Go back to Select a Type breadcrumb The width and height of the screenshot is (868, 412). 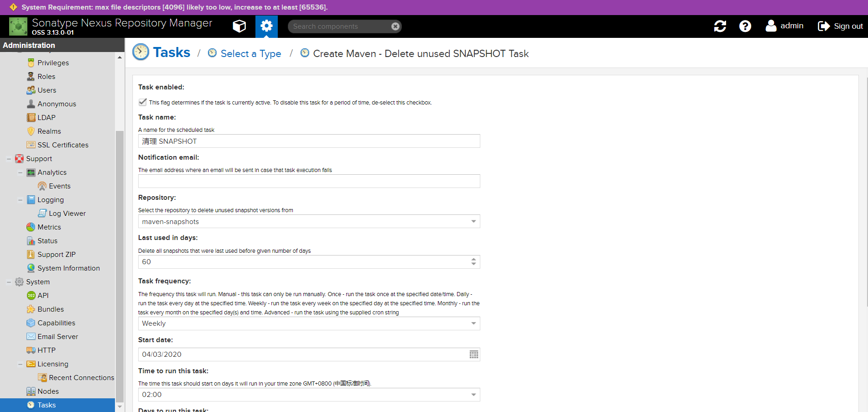(251, 54)
